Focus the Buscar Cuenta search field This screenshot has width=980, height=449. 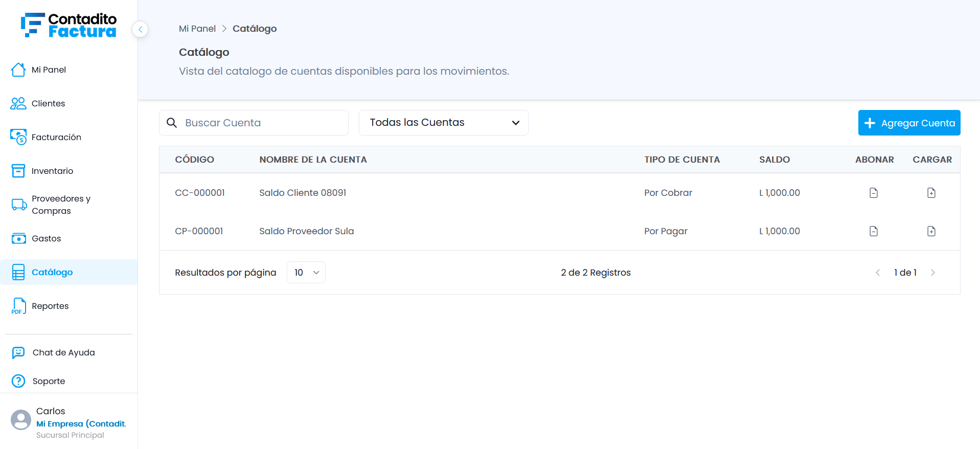pos(254,123)
